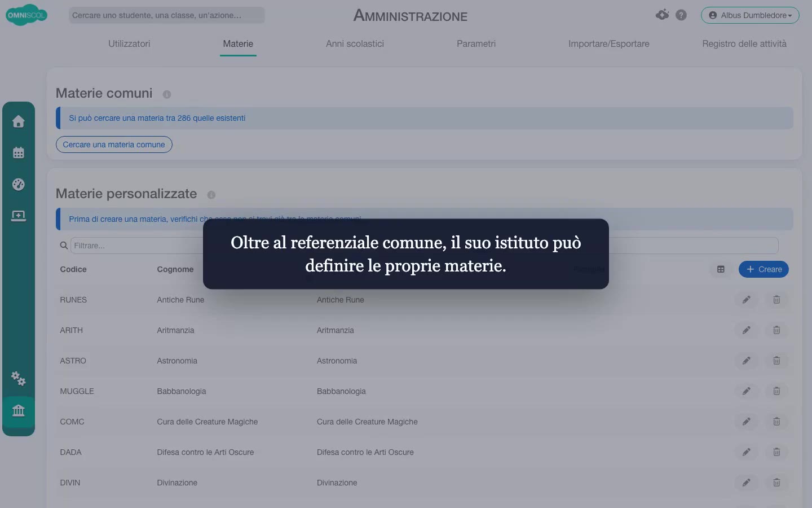This screenshot has width=812, height=508.
Task: Edit the ASTRO subject row
Action: pyautogui.click(x=747, y=361)
